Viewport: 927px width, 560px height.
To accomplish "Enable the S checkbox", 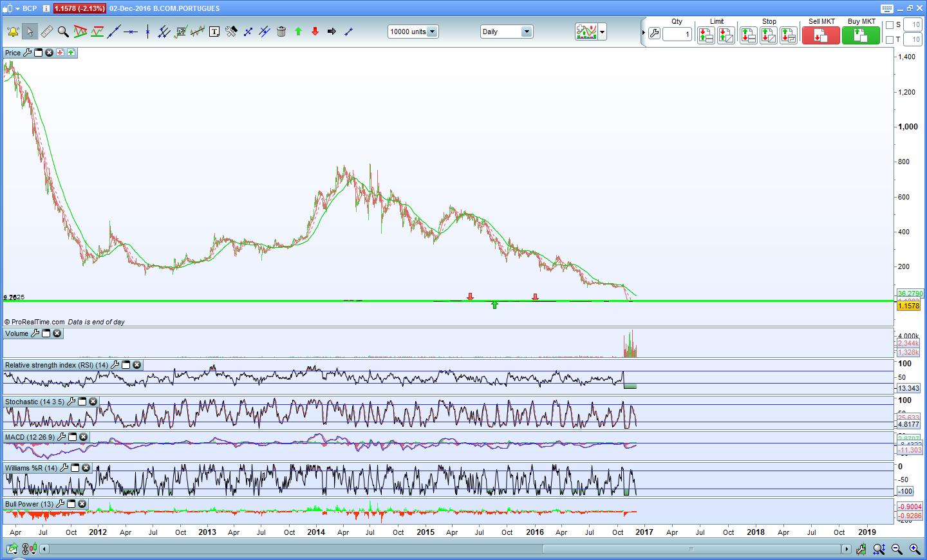I will 890,25.
